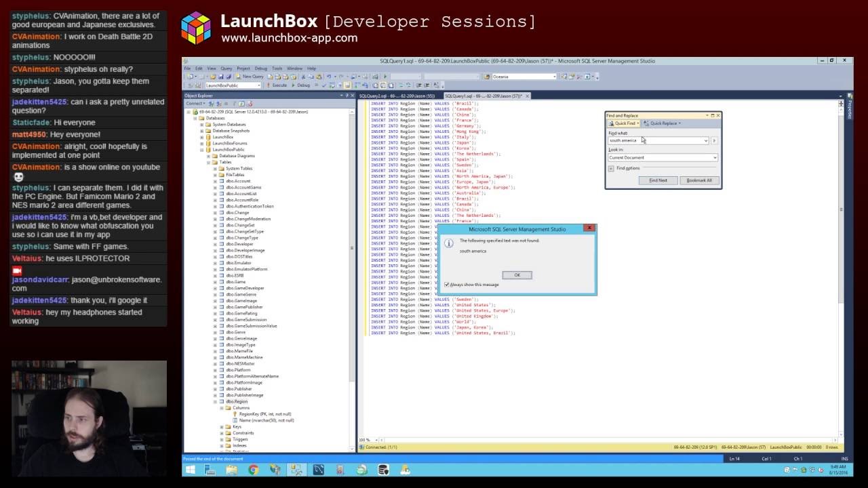Open the Query menu
The width and height of the screenshot is (868, 488).
(x=226, y=68)
